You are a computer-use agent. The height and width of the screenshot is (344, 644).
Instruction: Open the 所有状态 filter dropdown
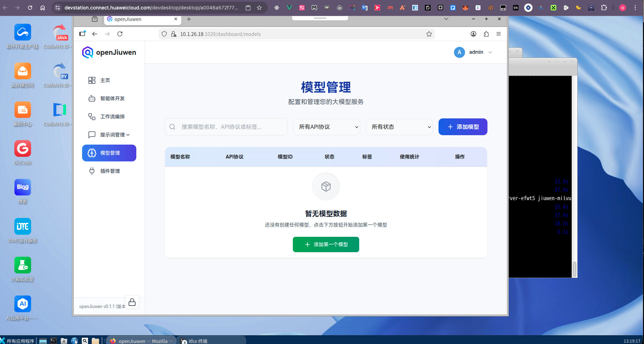click(399, 127)
